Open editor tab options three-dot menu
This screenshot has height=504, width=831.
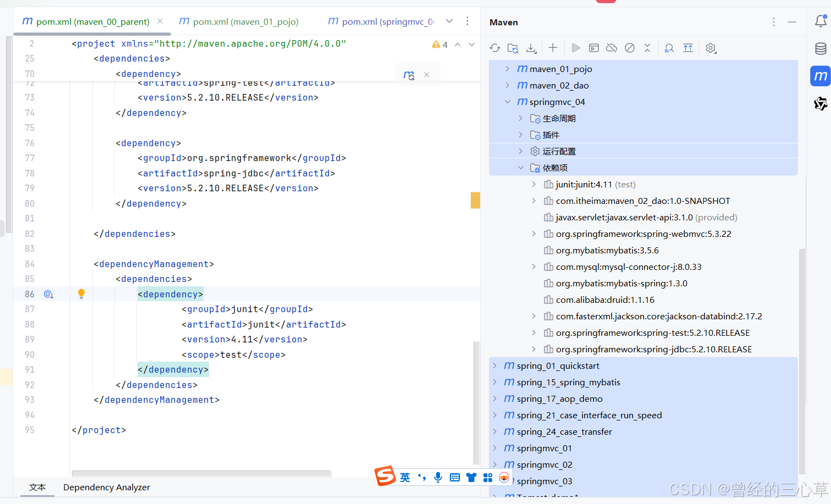(x=467, y=21)
